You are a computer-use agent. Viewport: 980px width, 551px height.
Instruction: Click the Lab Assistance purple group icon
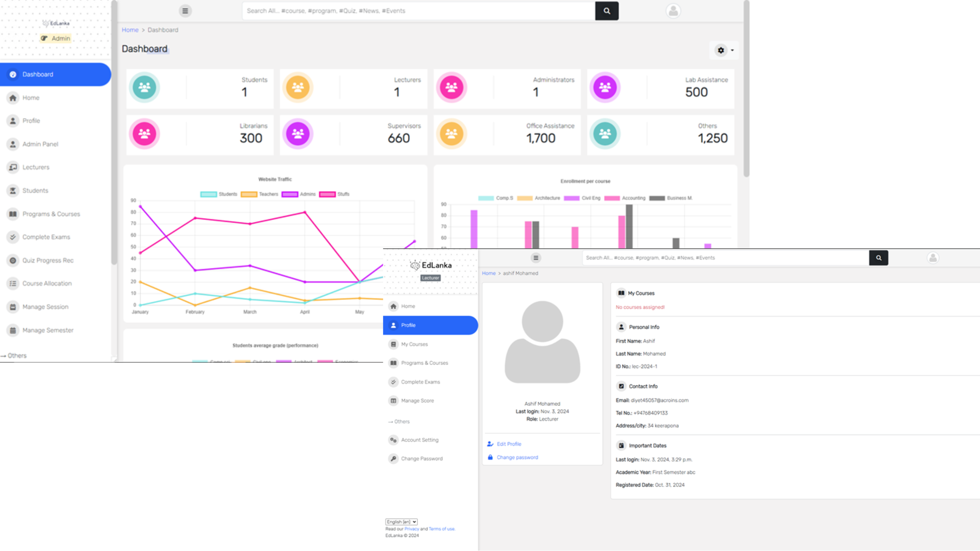coord(605,88)
